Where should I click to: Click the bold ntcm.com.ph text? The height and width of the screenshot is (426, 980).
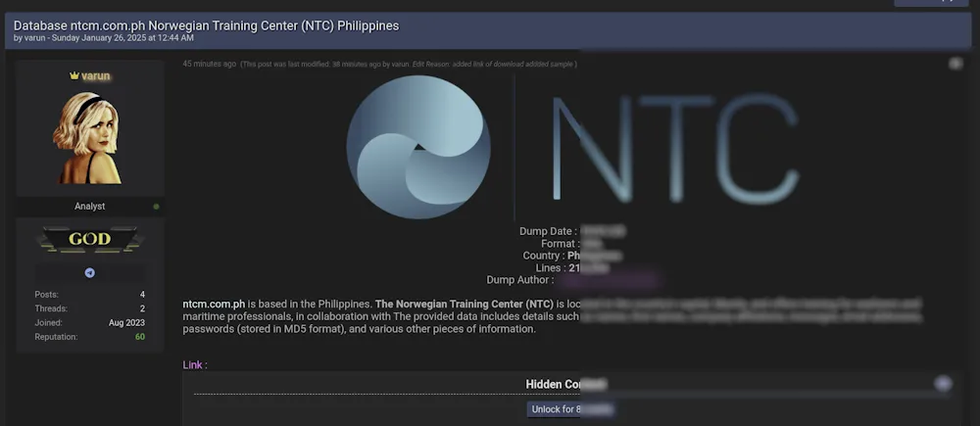click(x=214, y=305)
